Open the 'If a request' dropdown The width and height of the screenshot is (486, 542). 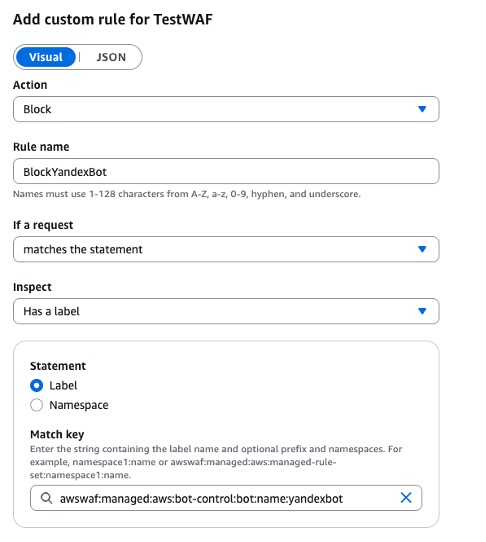226,249
